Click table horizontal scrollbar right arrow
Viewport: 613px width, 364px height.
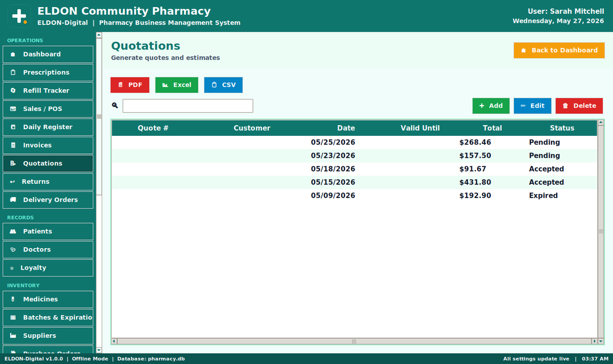click(594, 341)
